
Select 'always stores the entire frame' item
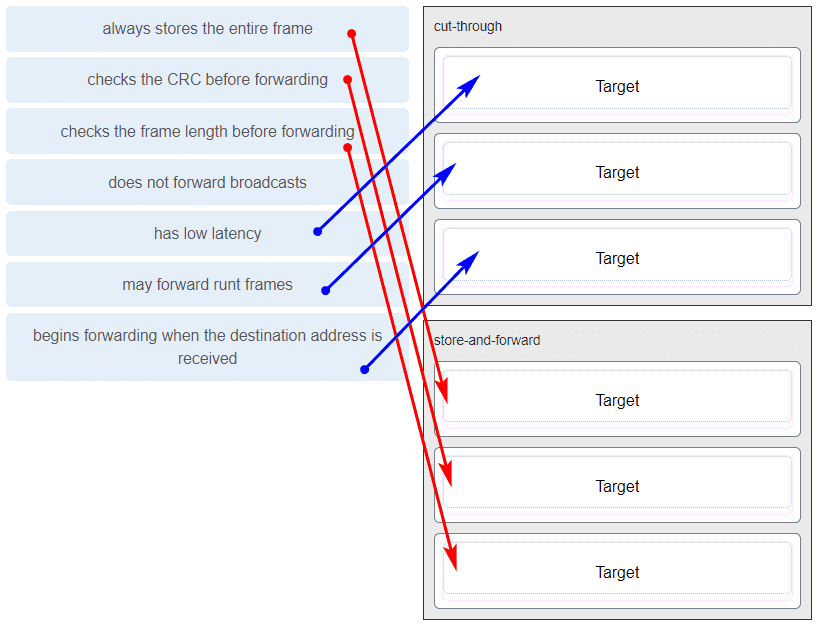207,29
